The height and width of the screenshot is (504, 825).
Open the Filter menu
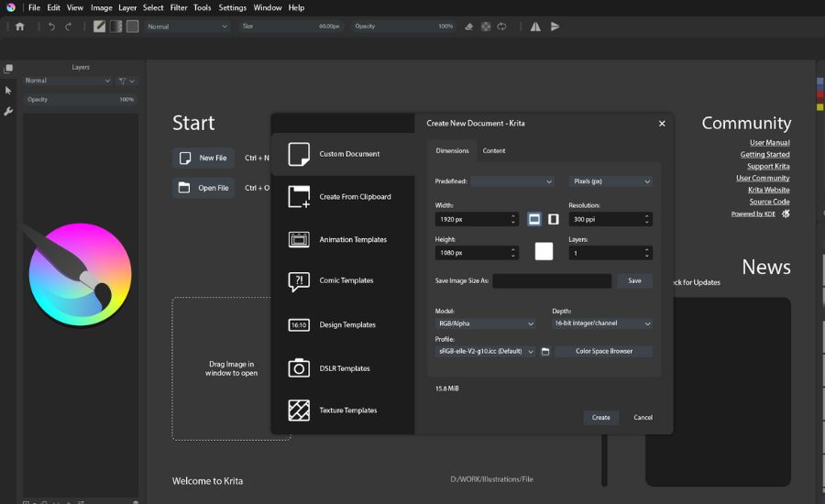179,7
